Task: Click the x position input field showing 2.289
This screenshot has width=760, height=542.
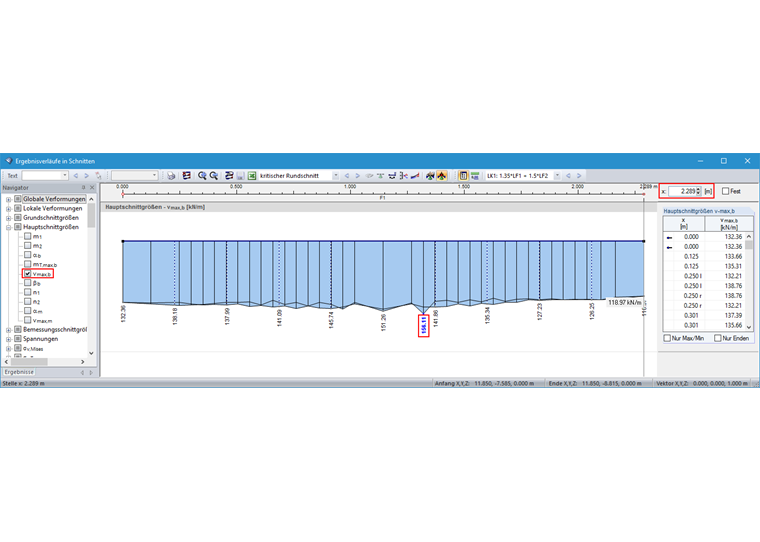Action: click(681, 191)
